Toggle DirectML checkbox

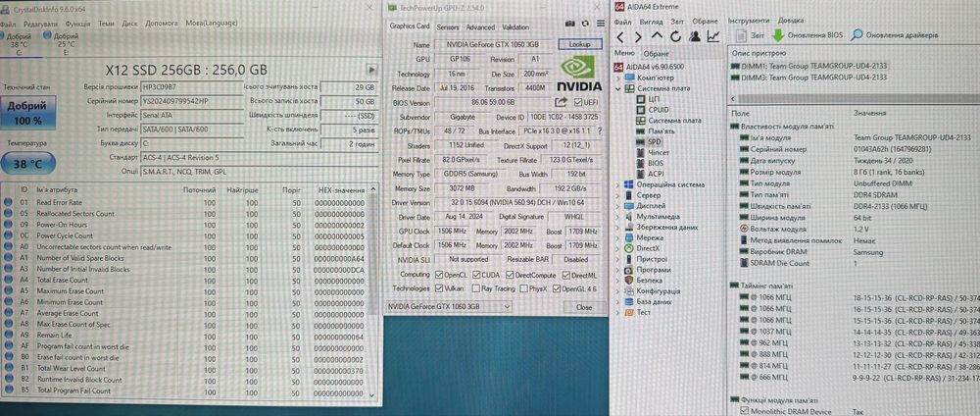565,275
